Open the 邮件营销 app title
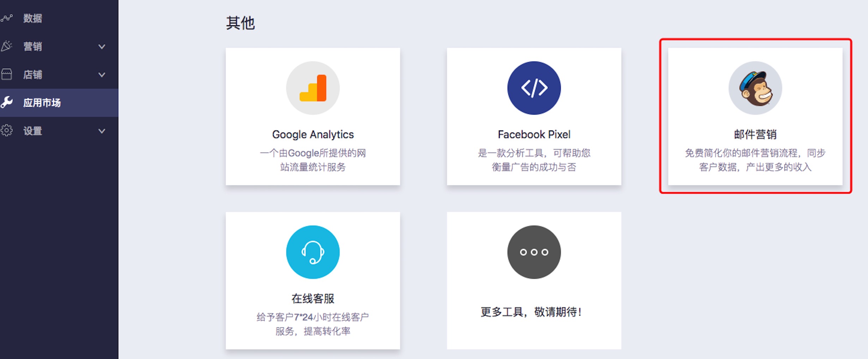Image resolution: width=868 pixels, height=359 pixels. (x=755, y=134)
